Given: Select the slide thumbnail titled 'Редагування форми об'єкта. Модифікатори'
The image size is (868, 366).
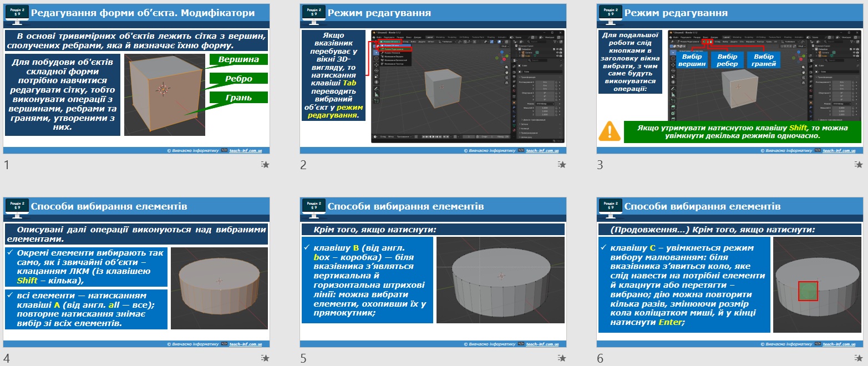Looking at the screenshot, I should coord(136,79).
